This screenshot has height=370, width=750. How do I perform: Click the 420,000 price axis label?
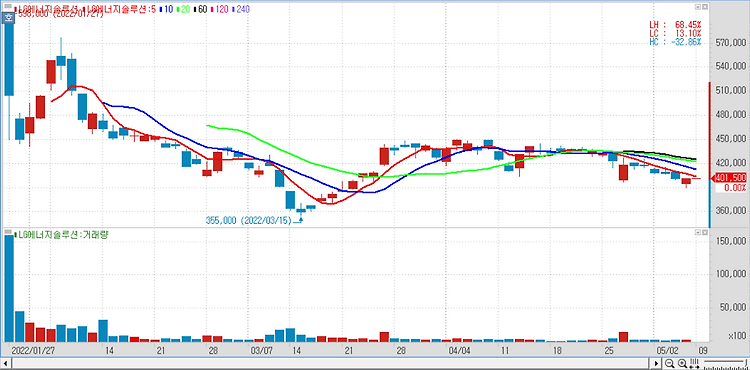pos(731,163)
